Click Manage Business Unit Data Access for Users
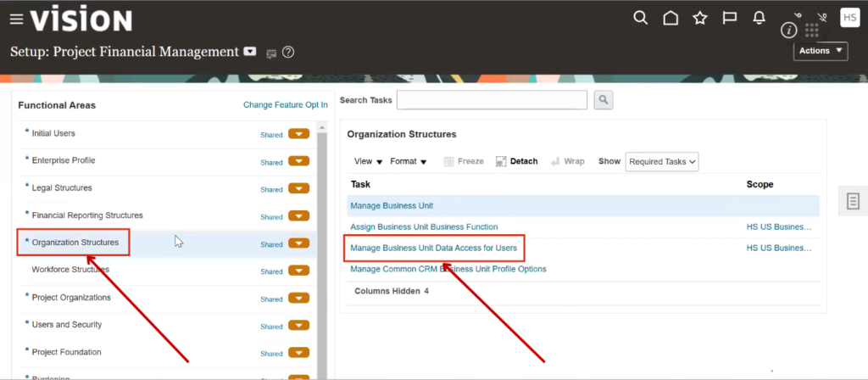Viewport: 868px width, 380px height. point(433,247)
